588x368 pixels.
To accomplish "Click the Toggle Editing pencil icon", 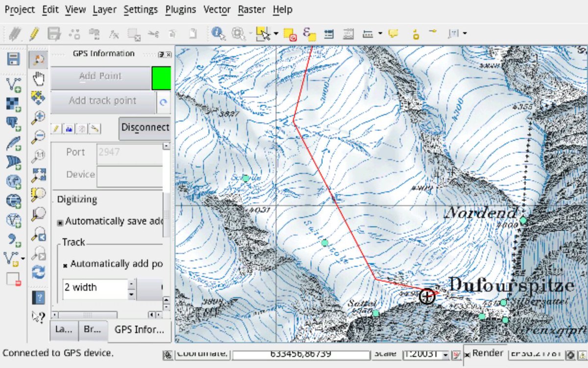I will tap(34, 33).
